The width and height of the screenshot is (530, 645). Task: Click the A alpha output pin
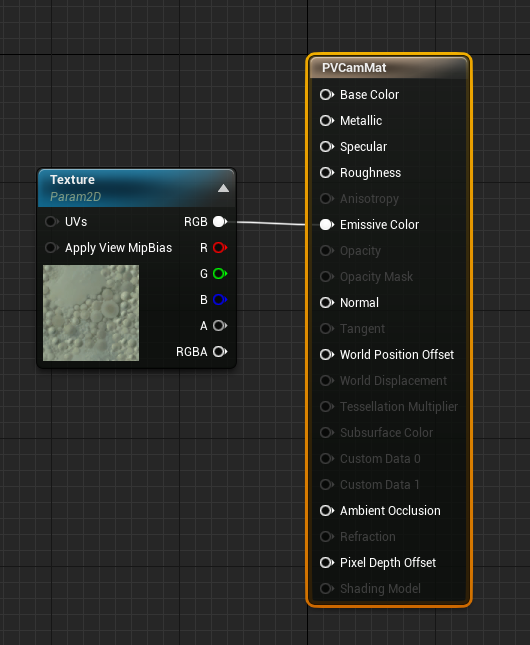point(220,326)
